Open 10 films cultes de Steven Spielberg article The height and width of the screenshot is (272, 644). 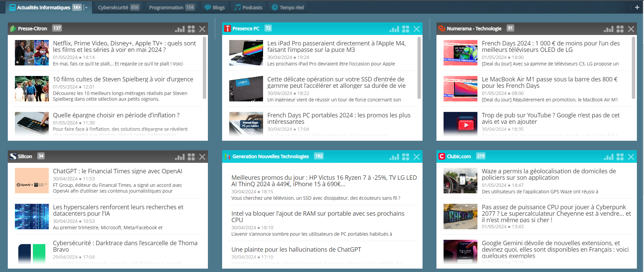[123, 79]
